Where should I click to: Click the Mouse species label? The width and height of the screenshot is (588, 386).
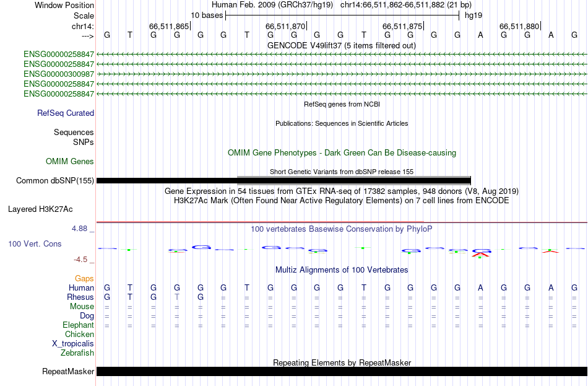point(82,307)
